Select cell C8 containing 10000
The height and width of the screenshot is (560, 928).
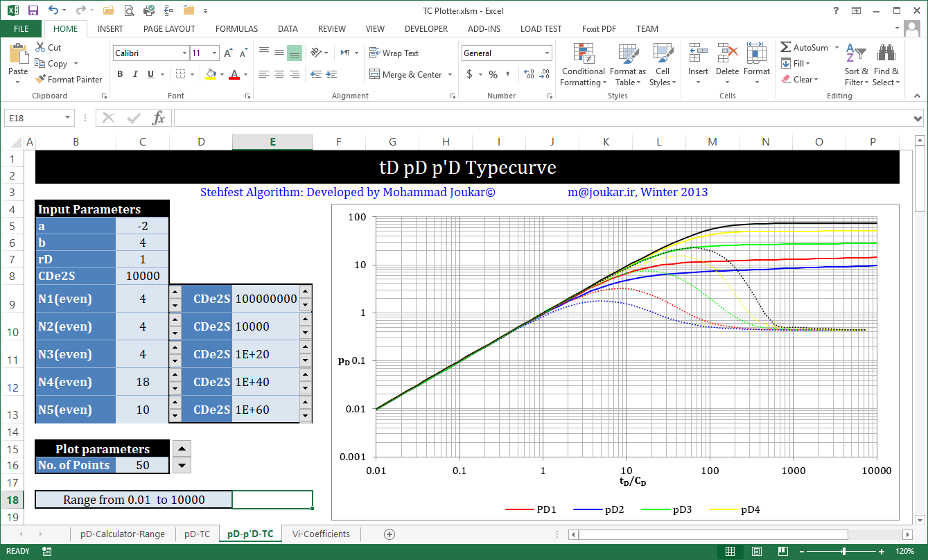coord(143,276)
